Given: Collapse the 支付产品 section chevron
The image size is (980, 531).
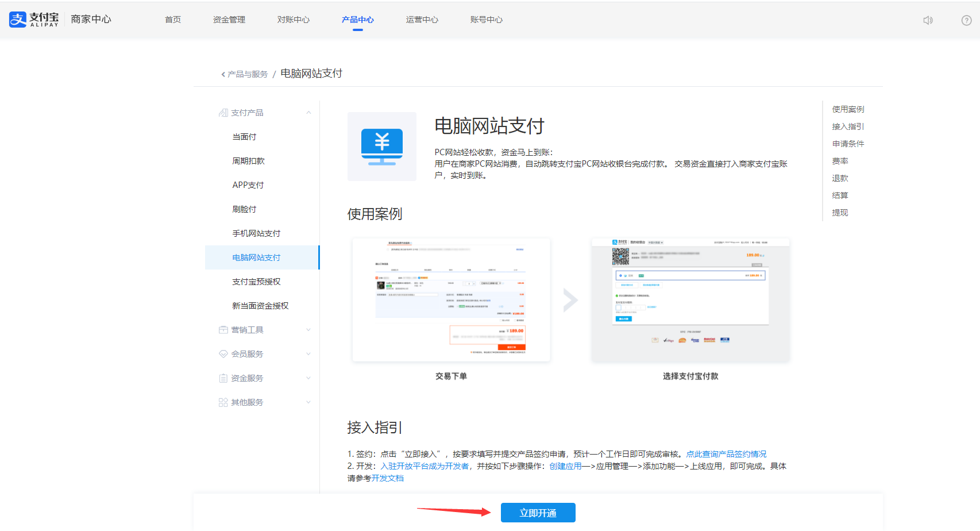Looking at the screenshot, I should point(308,113).
